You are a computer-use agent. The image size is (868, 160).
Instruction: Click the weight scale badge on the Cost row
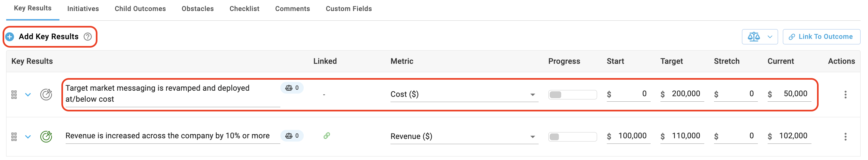[292, 88]
